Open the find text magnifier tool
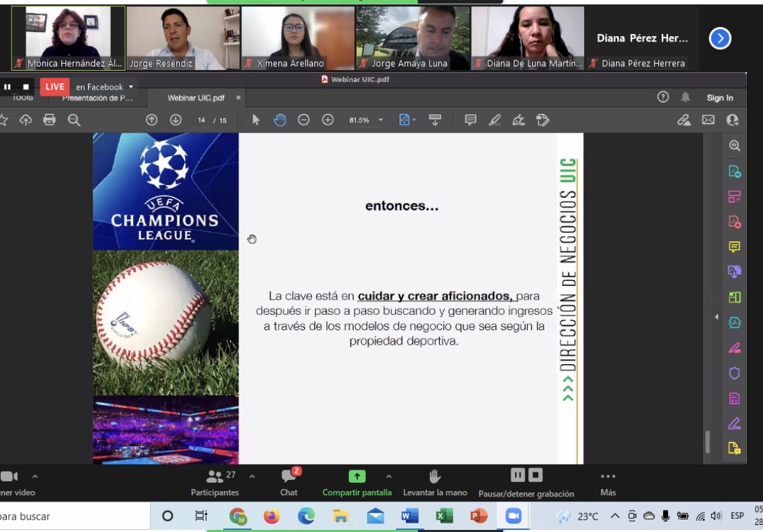This screenshot has height=532, width=763. (74, 120)
